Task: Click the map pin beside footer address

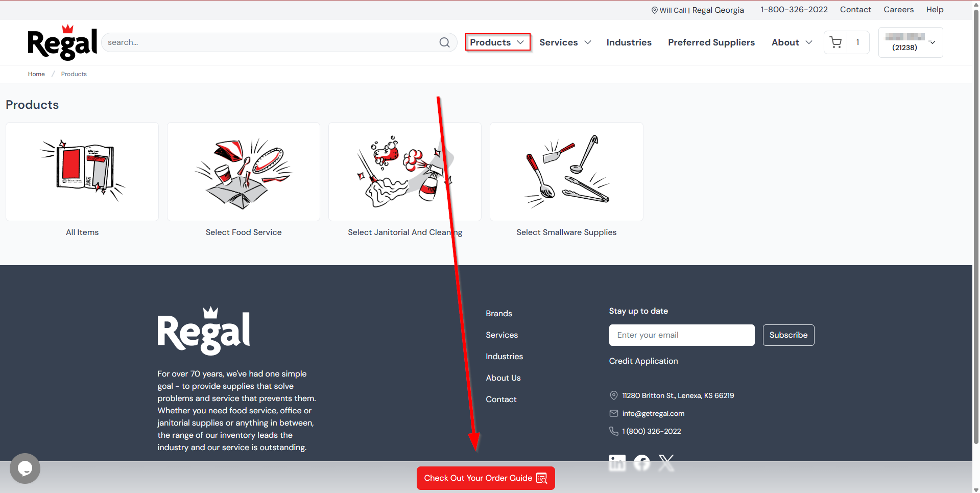Action: click(614, 395)
